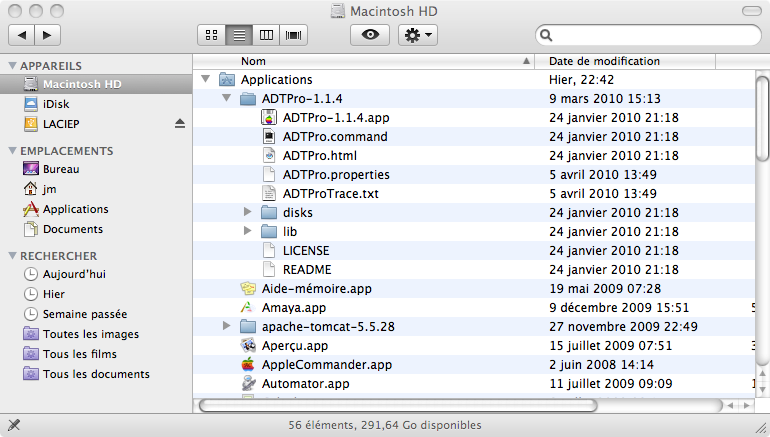Select the Aperçu.app icon
The image size is (770, 437).
pos(248,345)
